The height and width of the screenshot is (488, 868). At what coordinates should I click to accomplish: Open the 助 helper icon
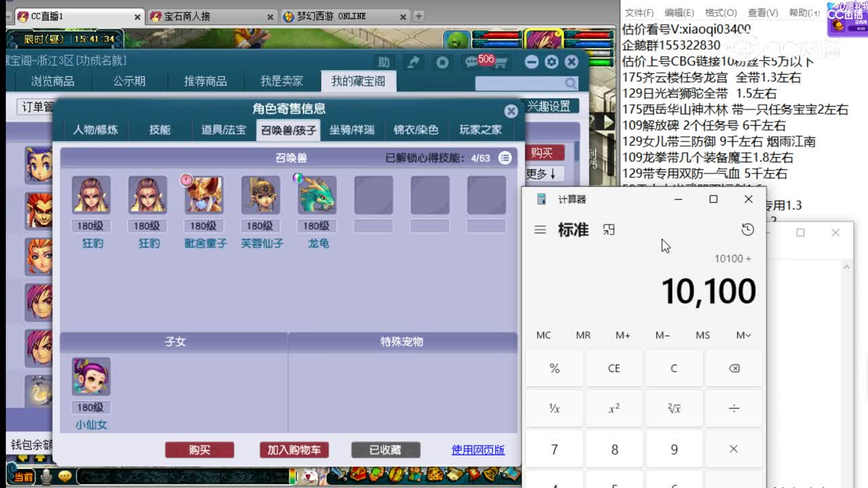point(384,62)
